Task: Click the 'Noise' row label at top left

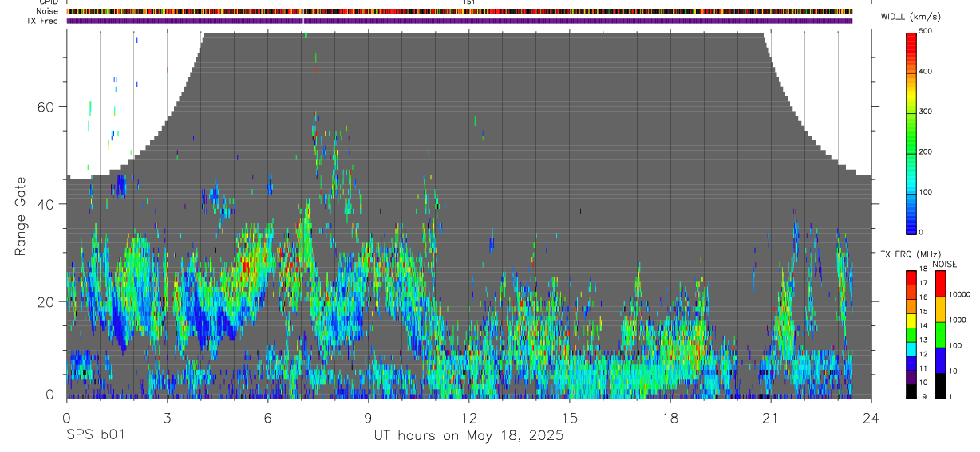Action: 49,11
